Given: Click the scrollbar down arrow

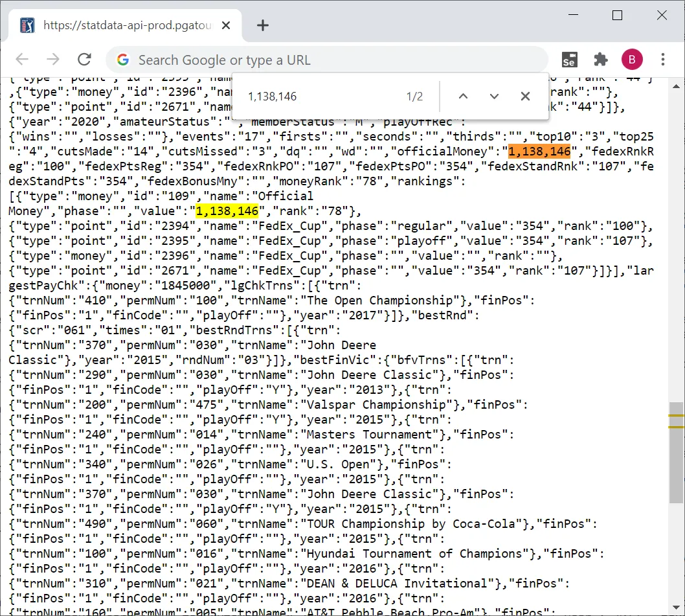Looking at the screenshot, I should tap(677, 608).
